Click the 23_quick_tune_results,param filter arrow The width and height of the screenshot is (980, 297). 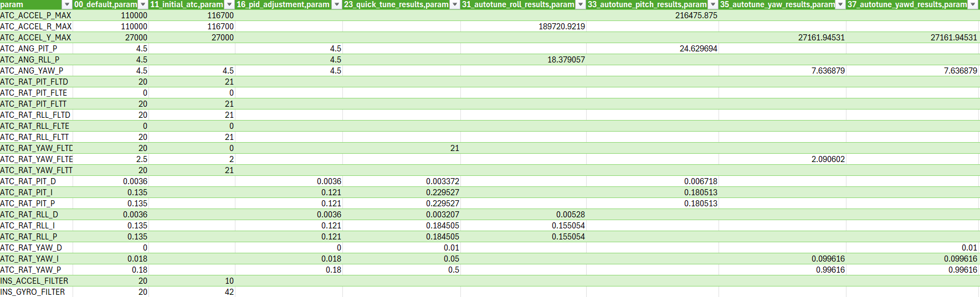click(x=455, y=4)
